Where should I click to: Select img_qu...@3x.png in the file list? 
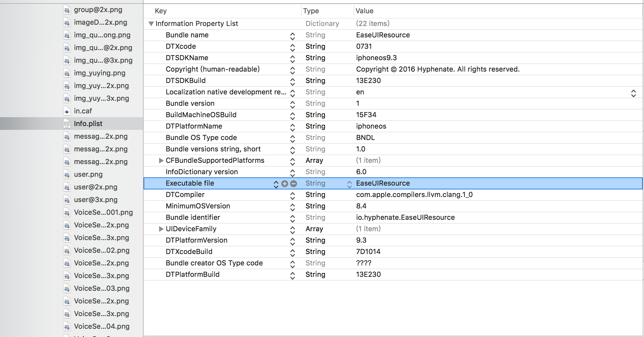103,60
